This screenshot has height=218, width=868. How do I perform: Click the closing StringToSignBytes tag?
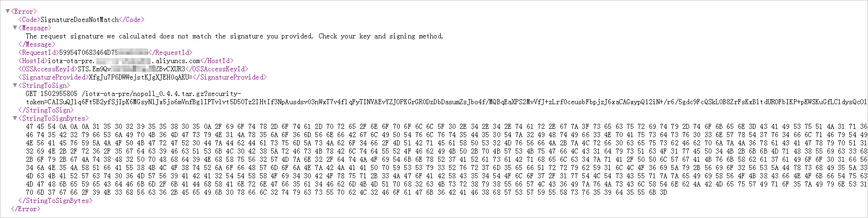(x=54, y=201)
